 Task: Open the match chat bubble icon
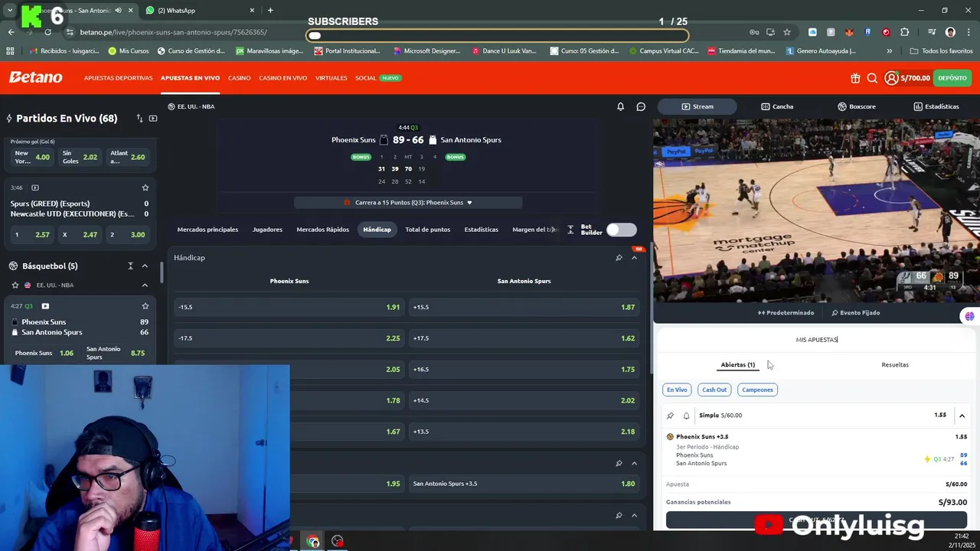tap(641, 106)
